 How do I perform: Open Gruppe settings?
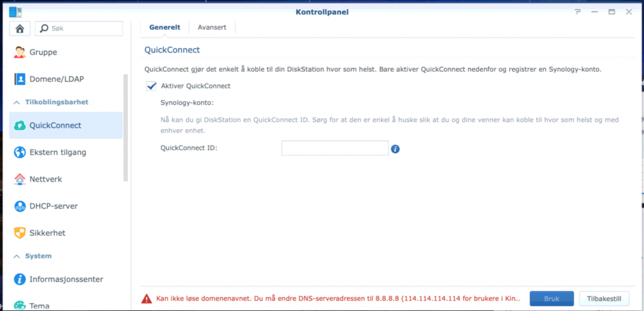pyautogui.click(x=66, y=52)
